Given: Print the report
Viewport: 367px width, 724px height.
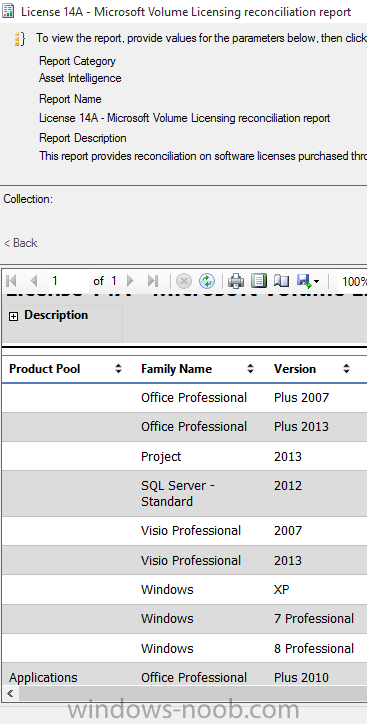Looking at the screenshot, I should [x=236, y=280].
